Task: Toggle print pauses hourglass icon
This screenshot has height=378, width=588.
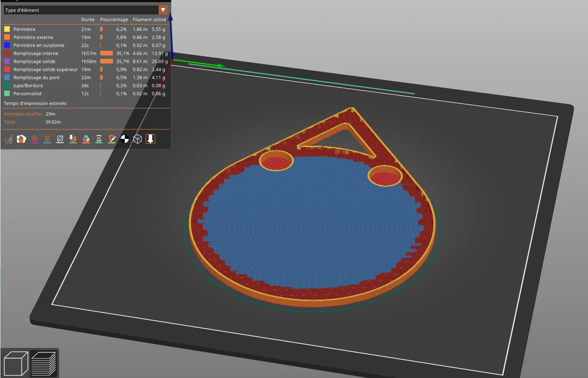Action: [99, 139]
